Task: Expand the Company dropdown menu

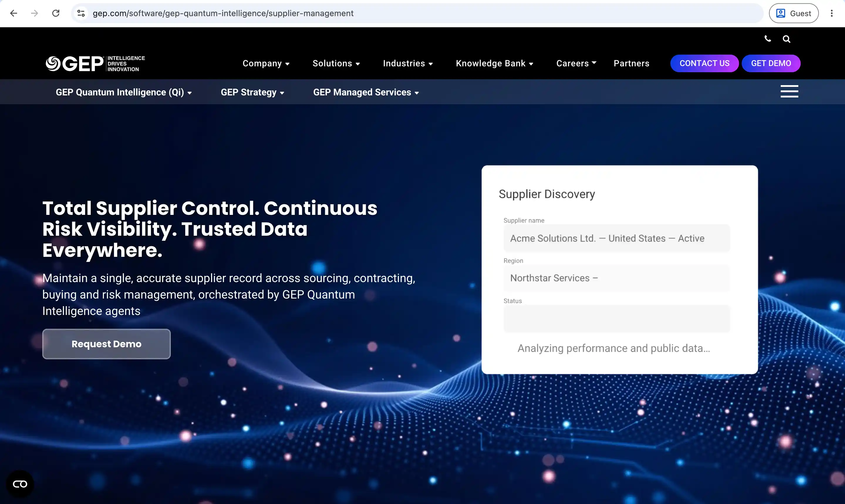Action: (x=266, y=63)
